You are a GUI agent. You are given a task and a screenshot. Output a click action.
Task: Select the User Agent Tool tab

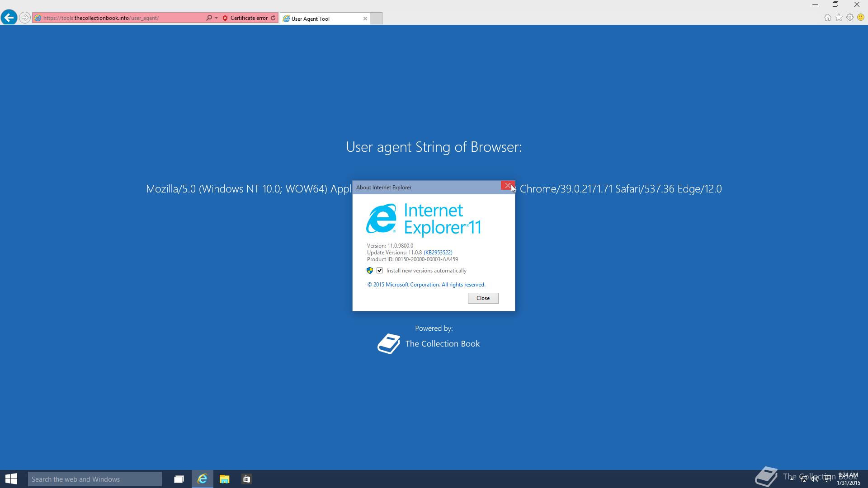(x=325, y=19)
